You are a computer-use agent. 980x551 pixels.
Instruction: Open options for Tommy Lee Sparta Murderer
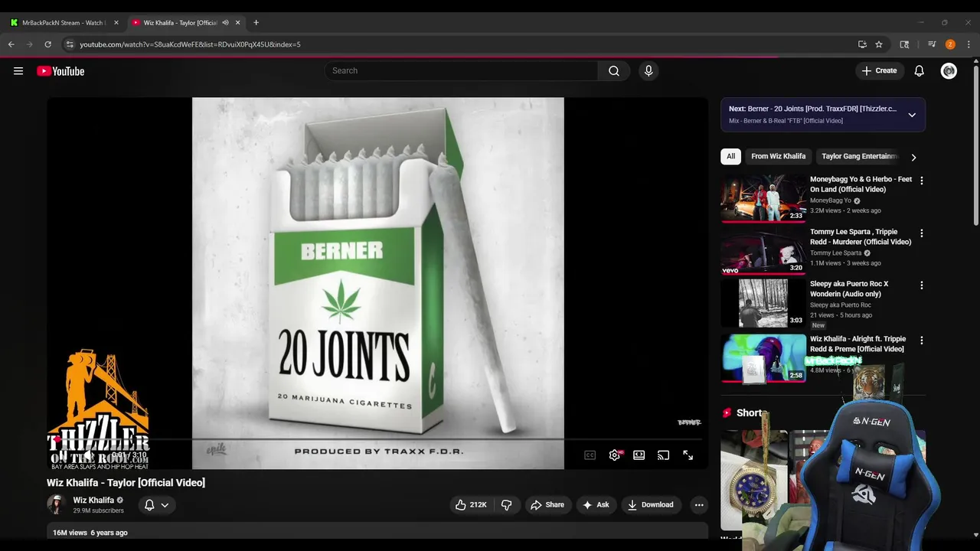coord(921,233)
